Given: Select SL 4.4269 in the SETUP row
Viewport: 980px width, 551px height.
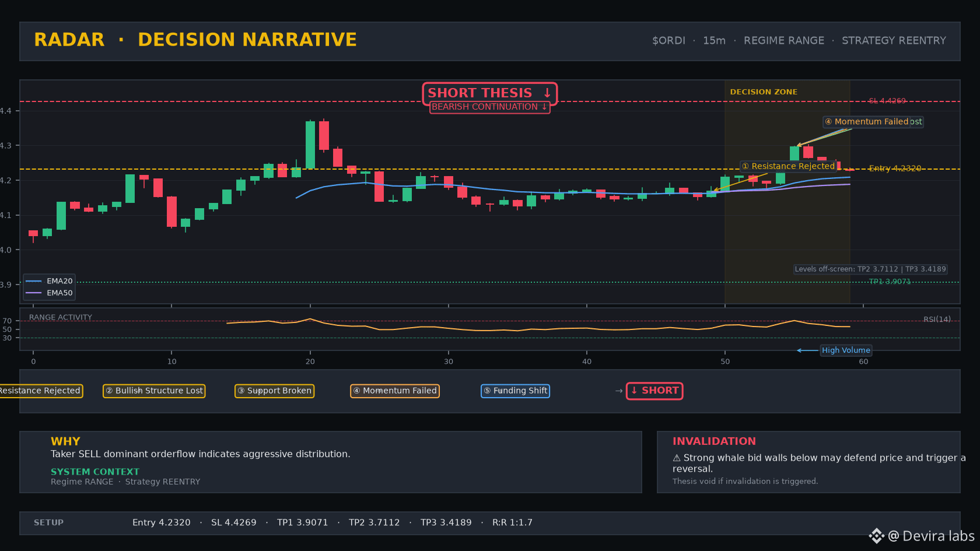Looking at the screenshot, I should (234, 523).
